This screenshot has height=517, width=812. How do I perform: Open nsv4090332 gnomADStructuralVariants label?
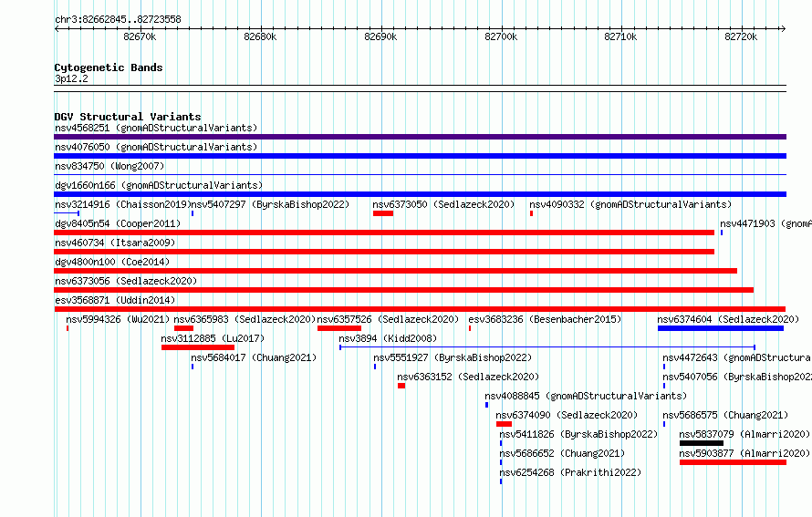point(630,204)
